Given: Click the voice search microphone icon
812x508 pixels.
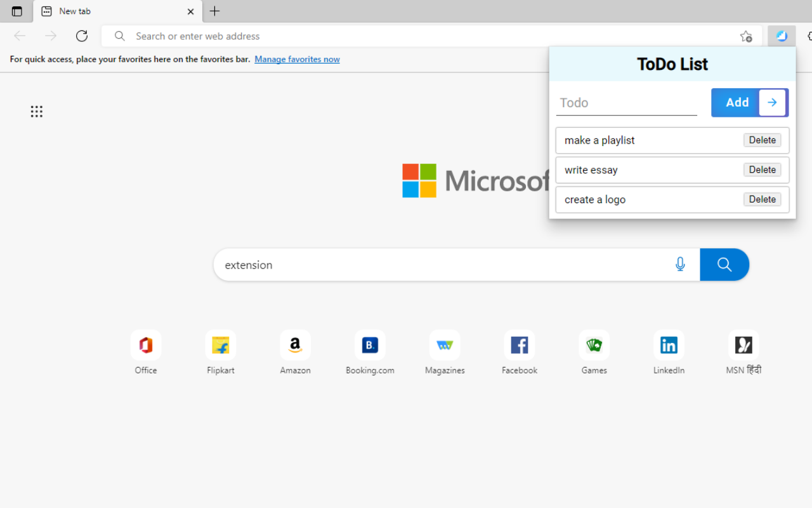Looking at the screenshot, I should click(680, 264).
